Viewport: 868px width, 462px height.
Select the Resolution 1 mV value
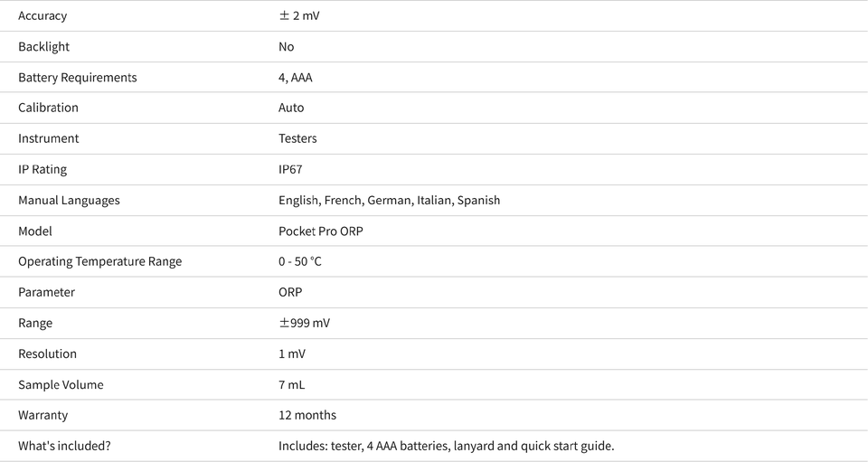point(292,354)
